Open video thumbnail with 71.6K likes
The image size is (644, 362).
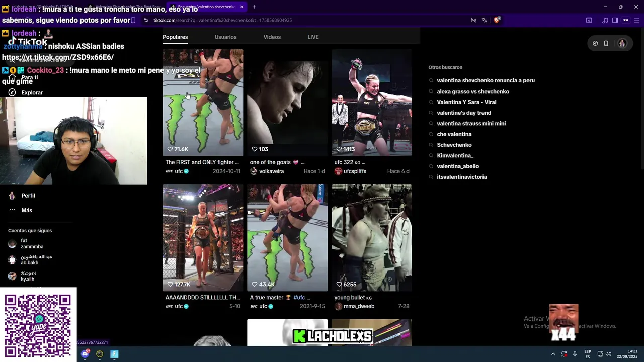tap(203, 103)
